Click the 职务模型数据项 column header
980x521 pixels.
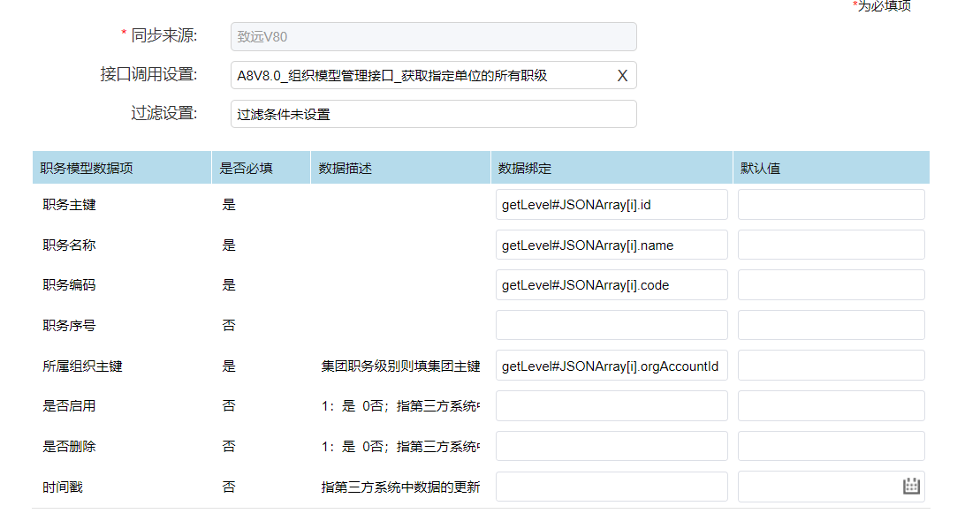point(122,168)
